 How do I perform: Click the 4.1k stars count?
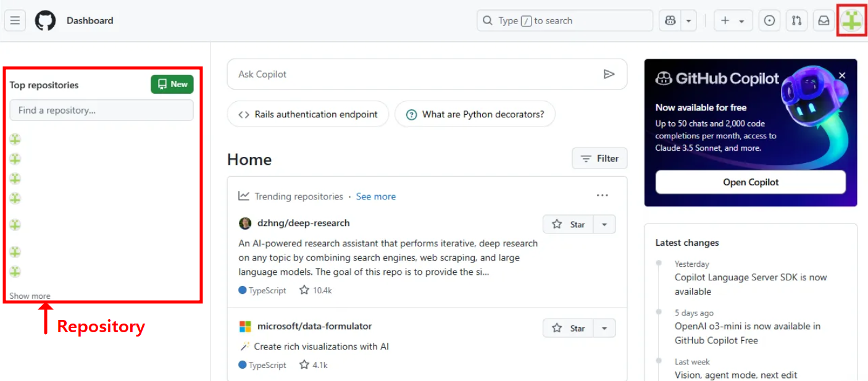coord(314,365)
